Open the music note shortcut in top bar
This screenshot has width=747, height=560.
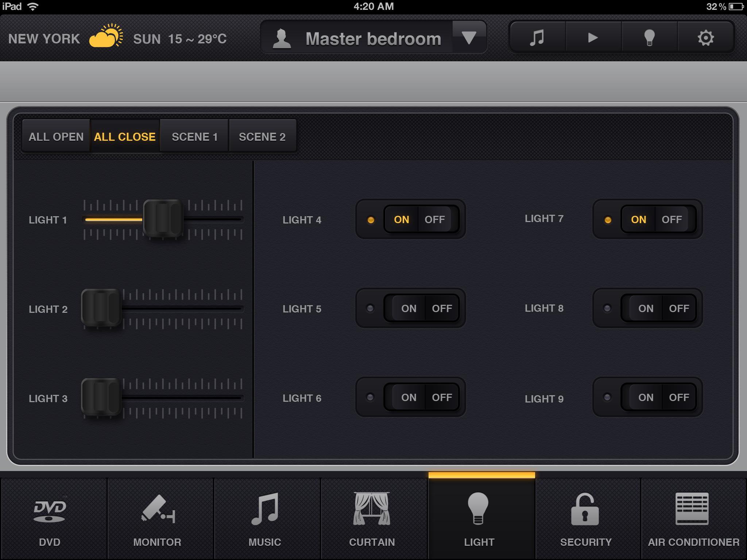(x=537, y=38)
